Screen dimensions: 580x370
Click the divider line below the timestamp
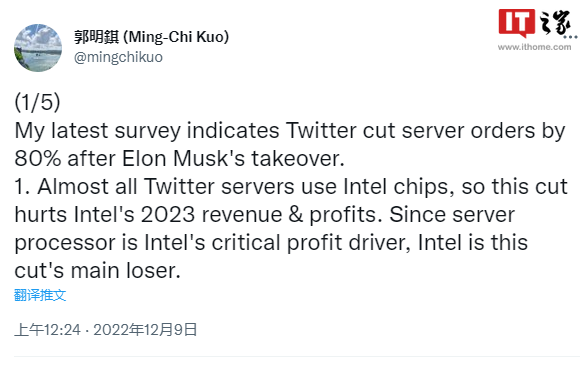coord(296,357)
